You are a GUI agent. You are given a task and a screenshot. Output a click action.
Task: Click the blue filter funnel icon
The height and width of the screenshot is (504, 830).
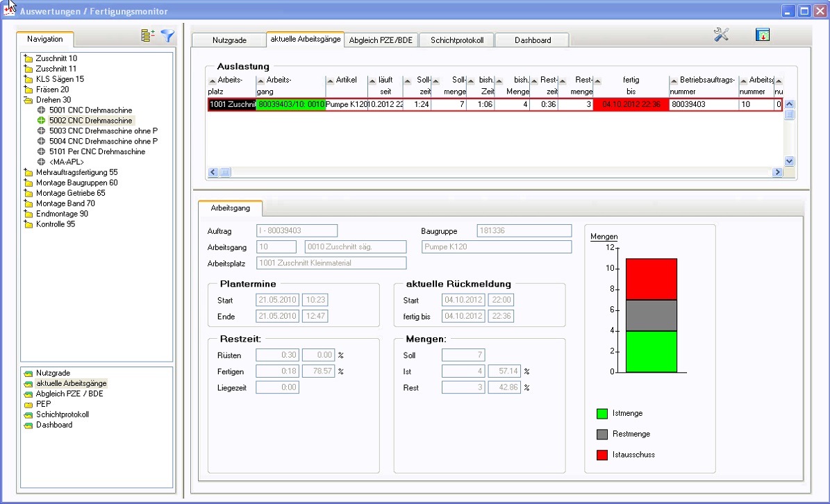click(x=168, y=35)
